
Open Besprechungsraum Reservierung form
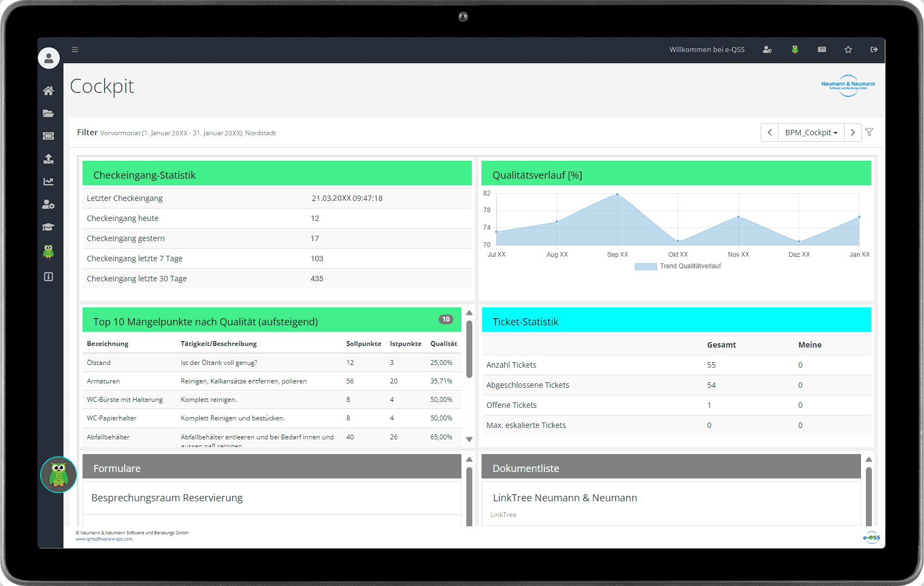167,497
